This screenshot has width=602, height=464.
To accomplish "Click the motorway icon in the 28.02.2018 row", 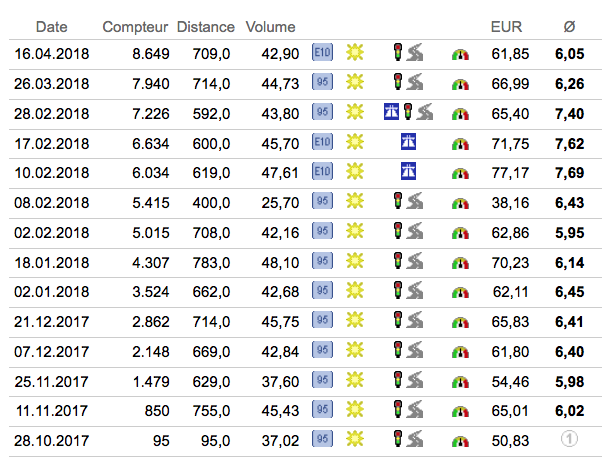I will [392, 112].
